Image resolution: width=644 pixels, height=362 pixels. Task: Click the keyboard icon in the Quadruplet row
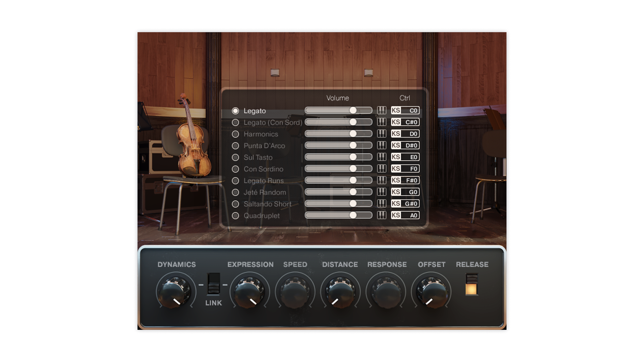pyautogui.click(x=381, y=215)
